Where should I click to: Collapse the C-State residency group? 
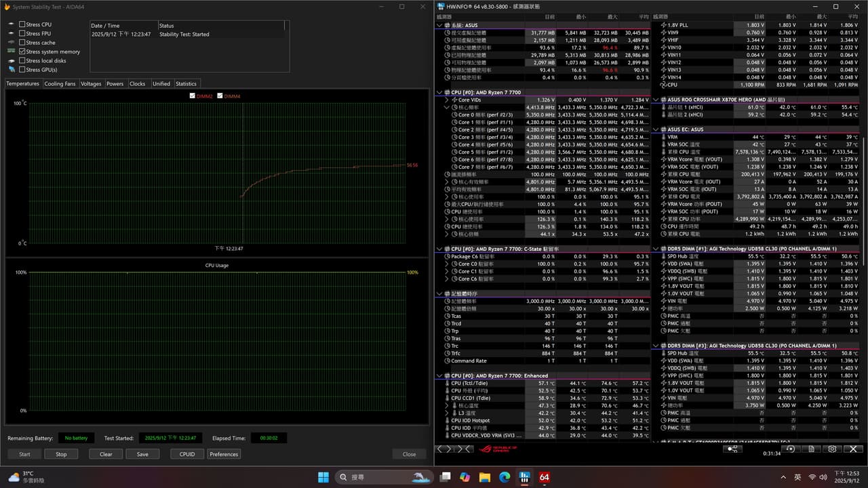coord(439,249)
